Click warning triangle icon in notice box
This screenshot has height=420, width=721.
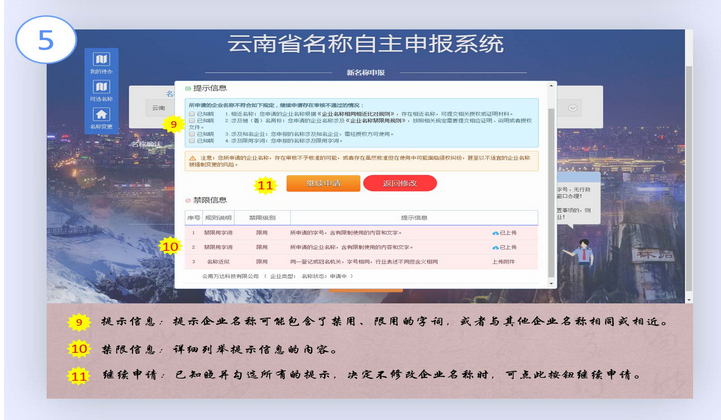[x=192, y=158]
